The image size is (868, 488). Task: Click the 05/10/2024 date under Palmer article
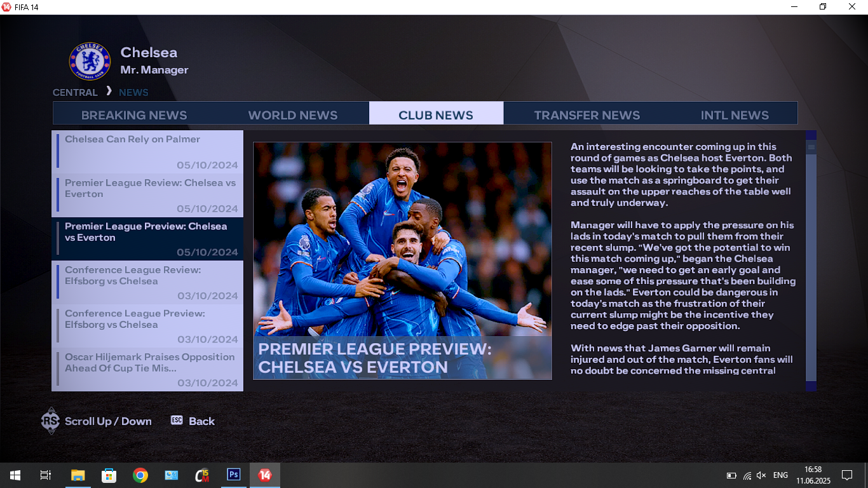click(207, 165)
